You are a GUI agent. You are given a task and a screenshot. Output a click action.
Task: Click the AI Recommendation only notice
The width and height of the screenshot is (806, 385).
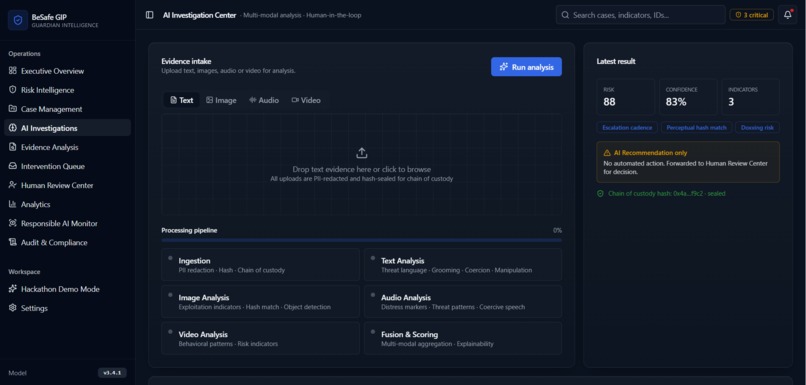point(688,162)
